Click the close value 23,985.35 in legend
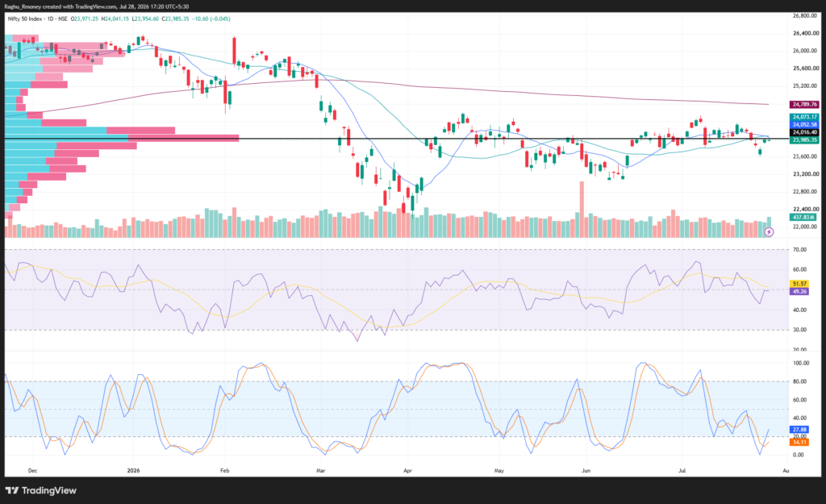 (177, 19)
